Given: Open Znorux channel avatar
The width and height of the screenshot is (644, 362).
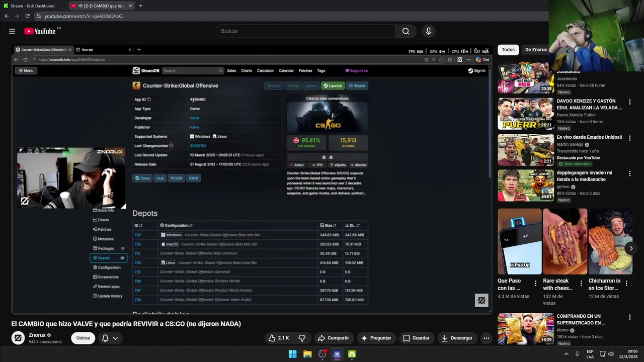Looking at the screenshot, I should [18, 338].
